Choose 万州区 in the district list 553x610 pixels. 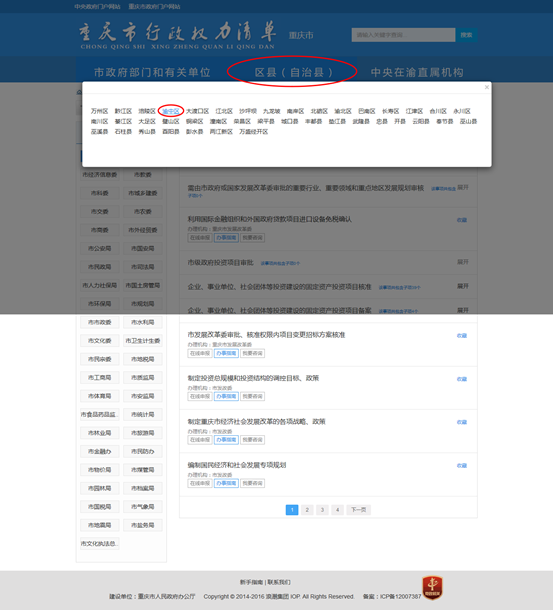coord(99,111)
